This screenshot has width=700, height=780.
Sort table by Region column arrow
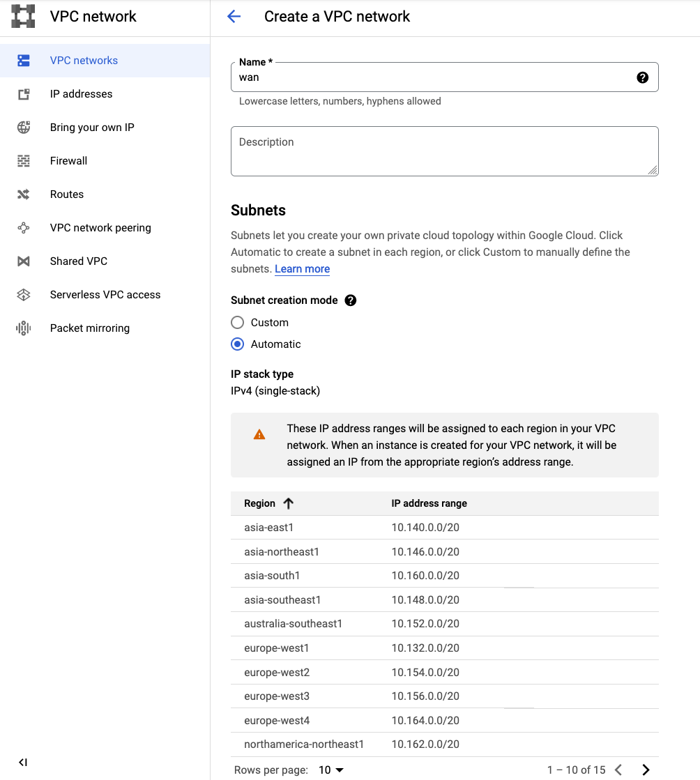(289, 503)
